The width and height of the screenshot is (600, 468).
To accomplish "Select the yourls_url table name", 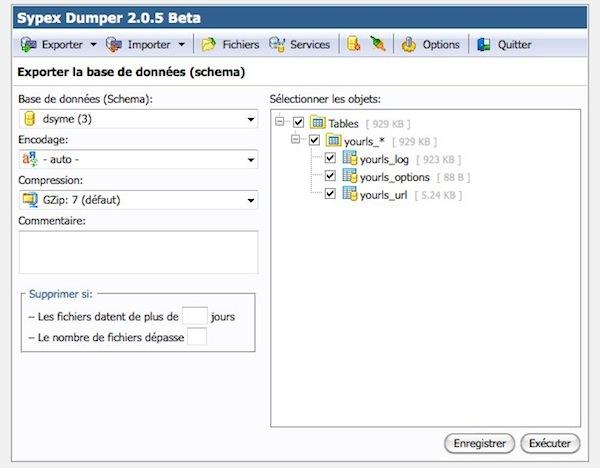I will tap(383, 195).
